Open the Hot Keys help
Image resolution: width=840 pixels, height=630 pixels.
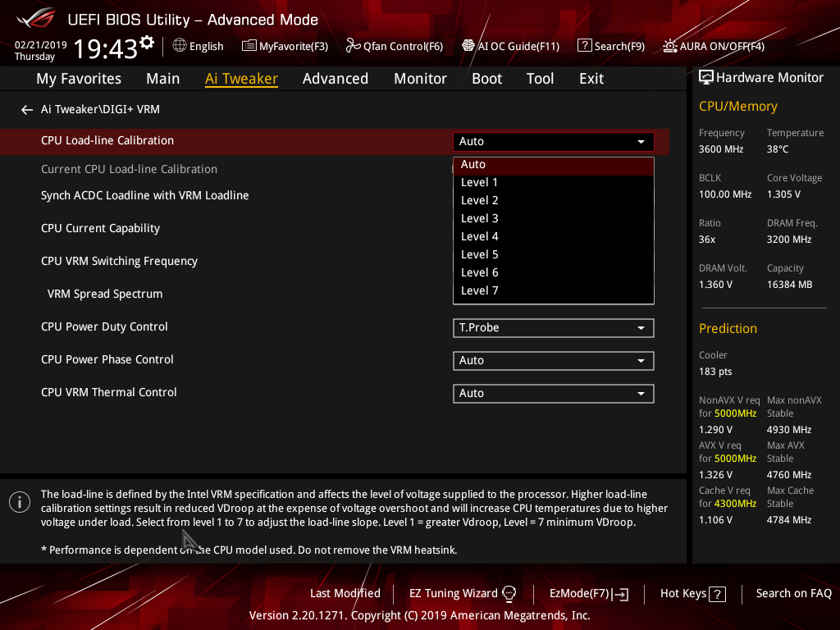692,593
